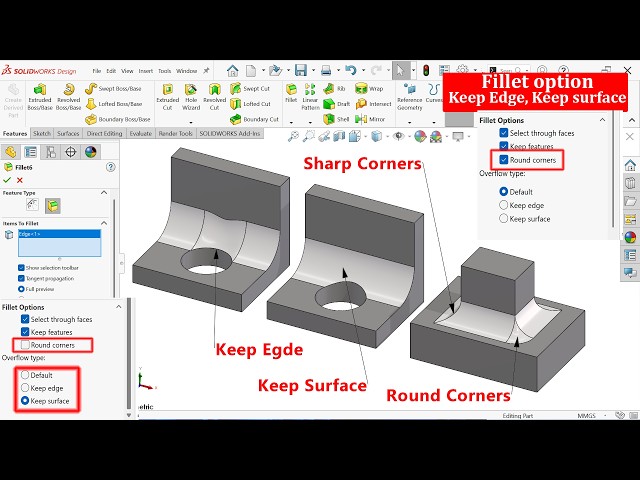Switch to the Sketch tab
Screen dimensions: 640x480
(x=42, y=133)
